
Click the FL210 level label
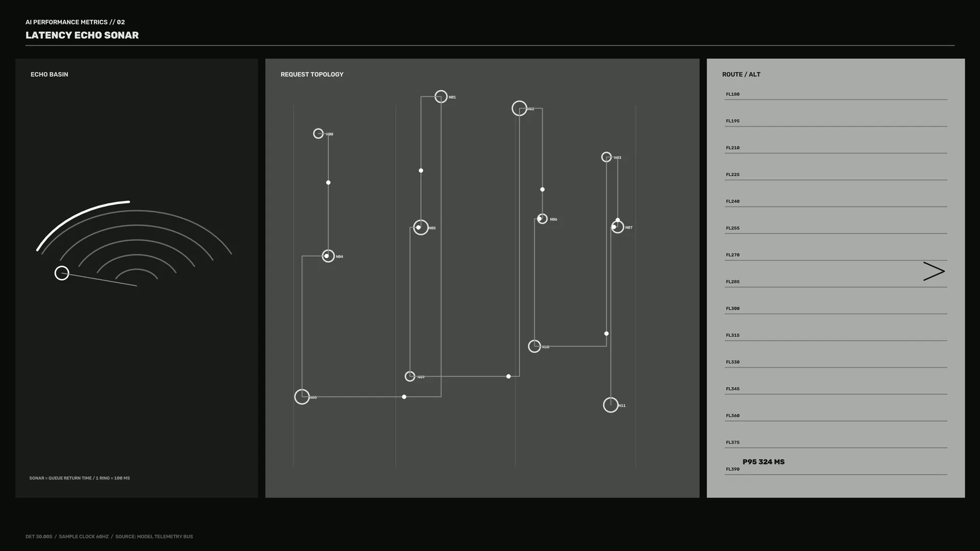pos(732,148)
